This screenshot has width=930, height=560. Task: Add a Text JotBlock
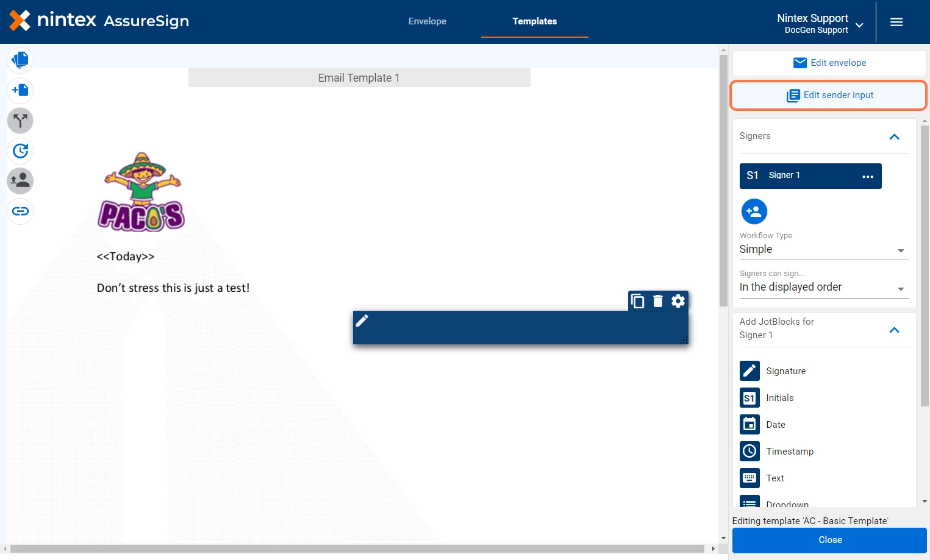(x=762, y=478)
